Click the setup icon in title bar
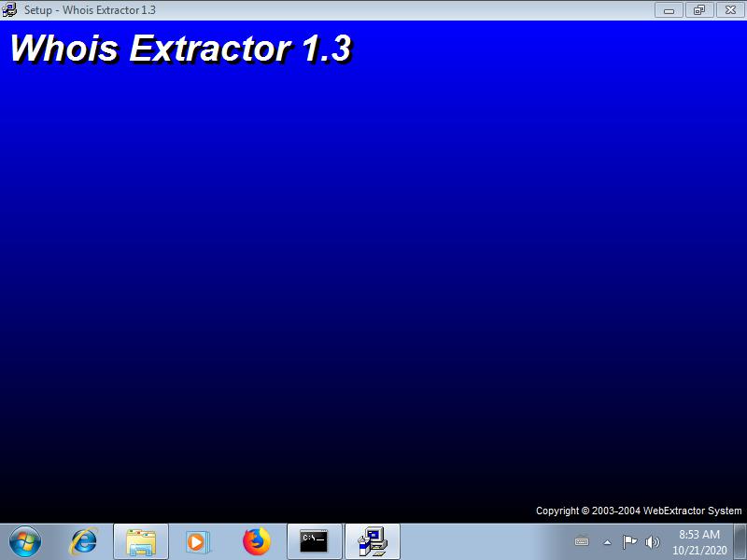 coord(9,9)
